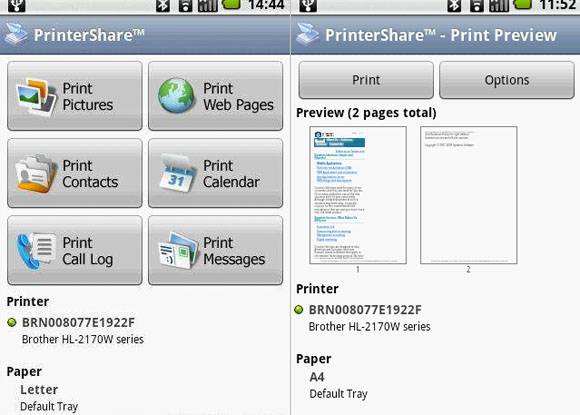Tap Brother HL-2170W series in Print Preview

370,327
